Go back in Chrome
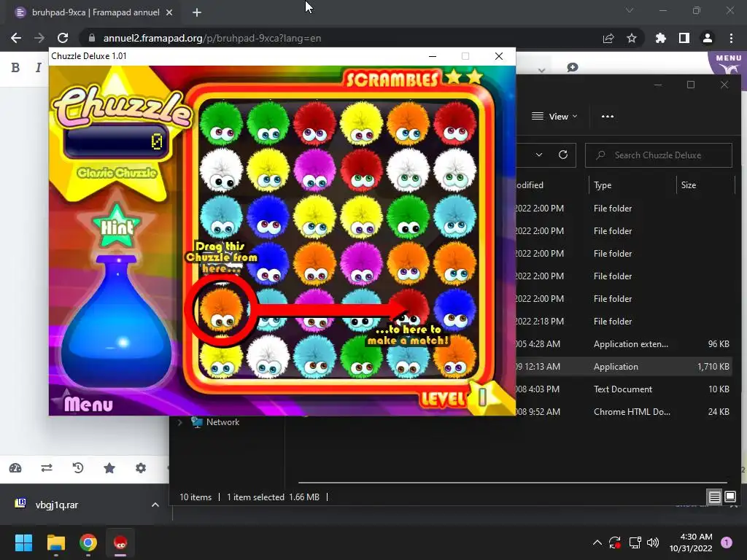The width and height of the screenshot is (747, 560). tap(16, 38)
